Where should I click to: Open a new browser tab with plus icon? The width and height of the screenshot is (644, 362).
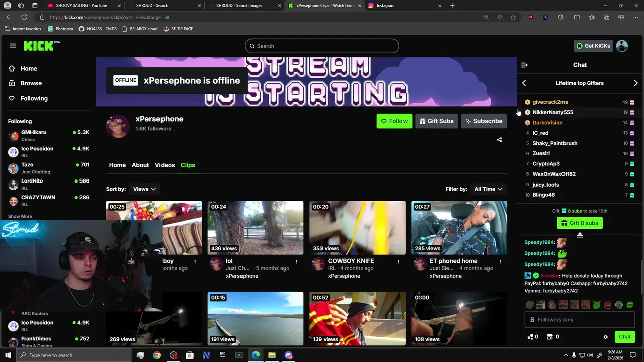click(x=452, y=6)
